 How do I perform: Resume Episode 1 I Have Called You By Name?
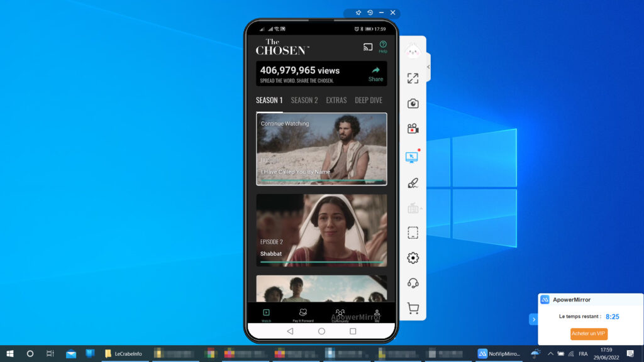tap(321, 150)
